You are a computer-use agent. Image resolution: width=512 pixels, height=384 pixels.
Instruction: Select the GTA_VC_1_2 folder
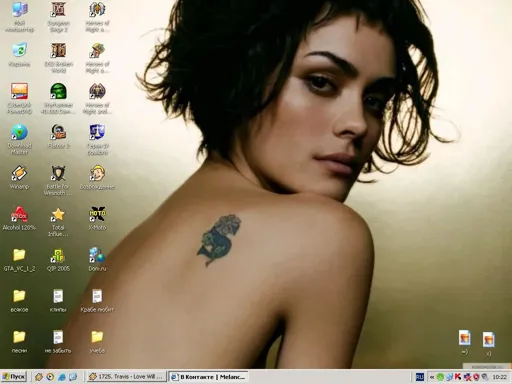19,259
